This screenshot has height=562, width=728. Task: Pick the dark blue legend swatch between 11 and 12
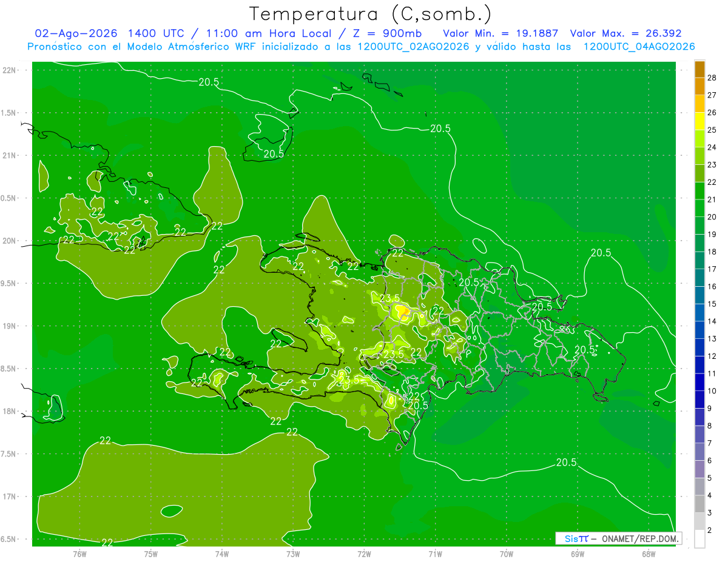699,364
